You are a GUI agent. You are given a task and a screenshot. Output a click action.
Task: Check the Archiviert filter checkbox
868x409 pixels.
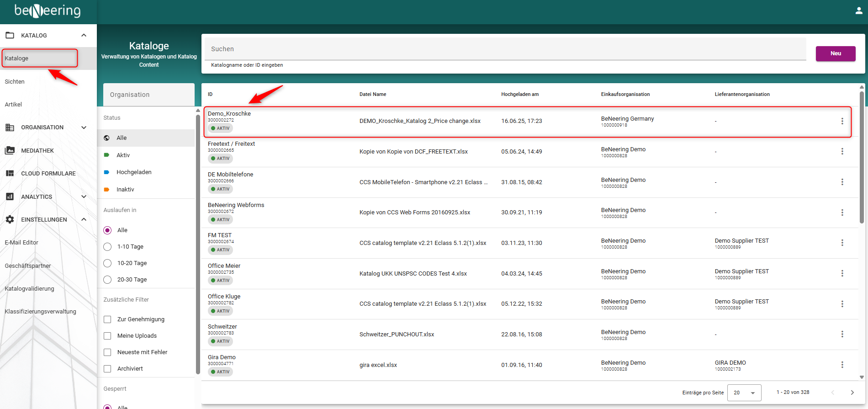tap(107, 369)
